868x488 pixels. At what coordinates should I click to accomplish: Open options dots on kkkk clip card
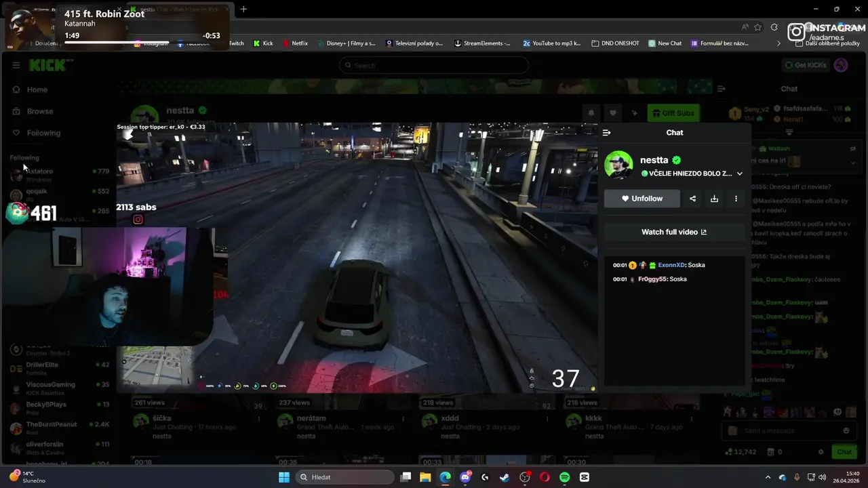pyautogui.click(x=692, y=419)
